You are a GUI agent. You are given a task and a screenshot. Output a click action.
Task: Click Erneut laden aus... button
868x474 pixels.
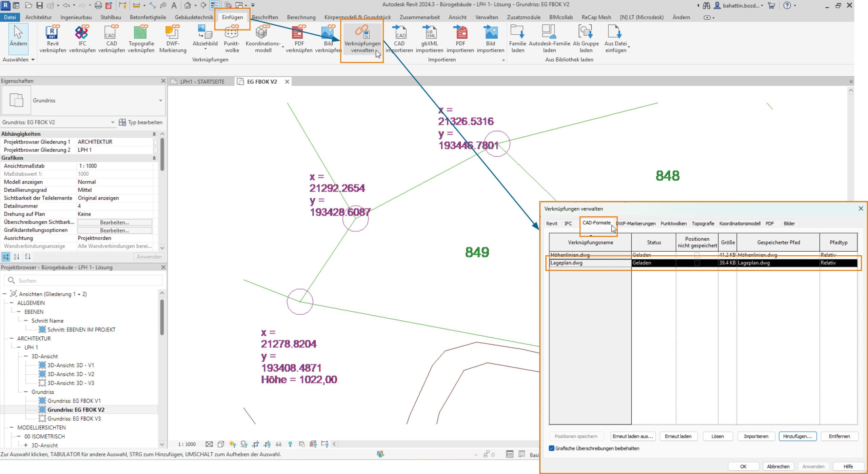click(x=632, y=436)
